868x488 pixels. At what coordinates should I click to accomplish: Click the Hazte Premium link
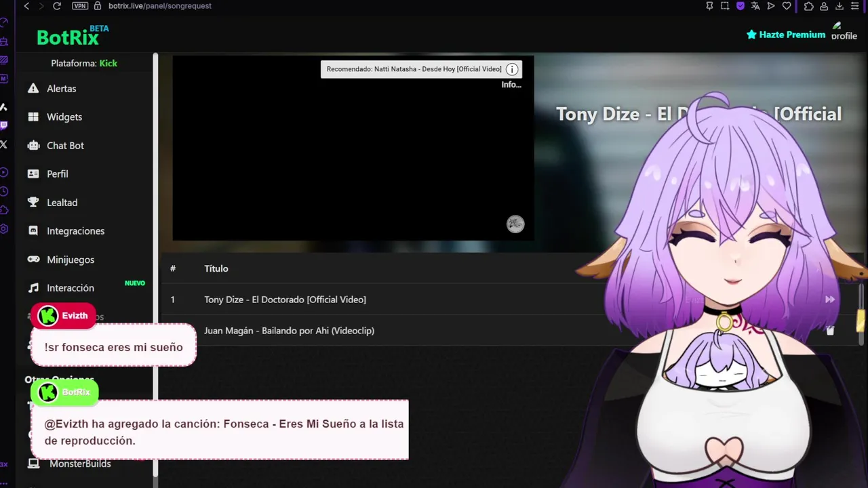(786, 35)
